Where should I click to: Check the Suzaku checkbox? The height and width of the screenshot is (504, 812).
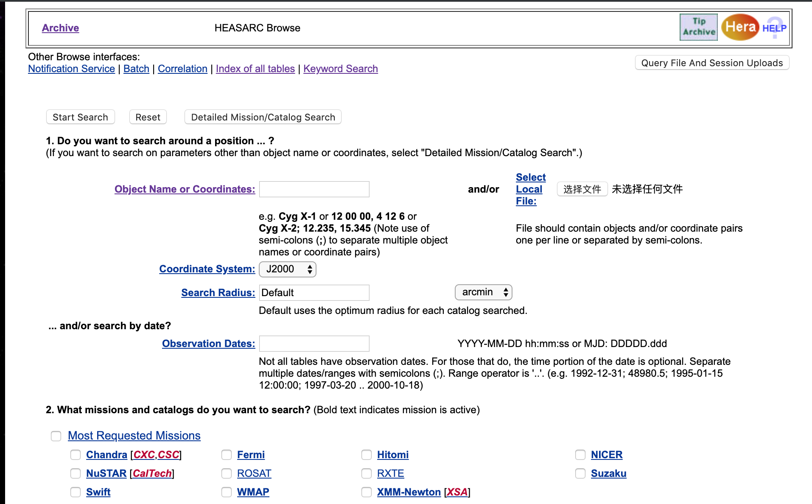(580, 473)
